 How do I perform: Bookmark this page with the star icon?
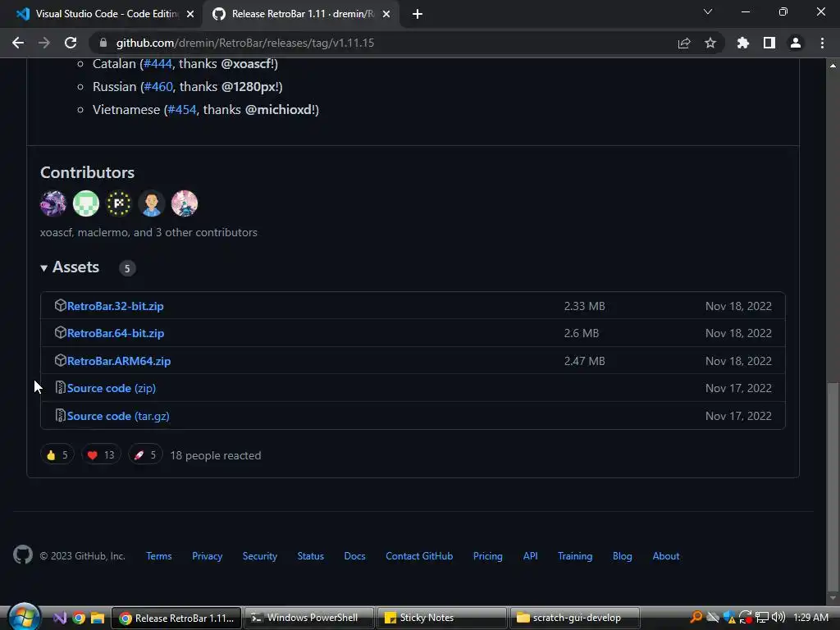(710, 43)
